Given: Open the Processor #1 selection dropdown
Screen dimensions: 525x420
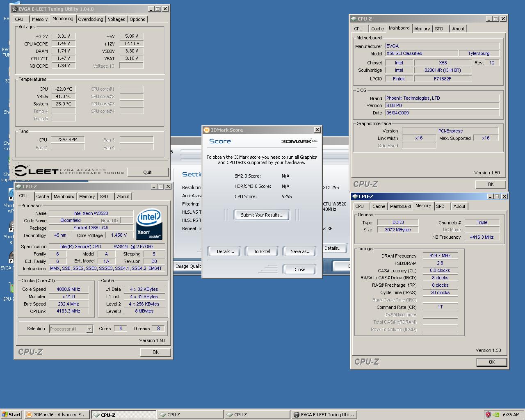Looking at the screenshot, I should pos(89,329).
